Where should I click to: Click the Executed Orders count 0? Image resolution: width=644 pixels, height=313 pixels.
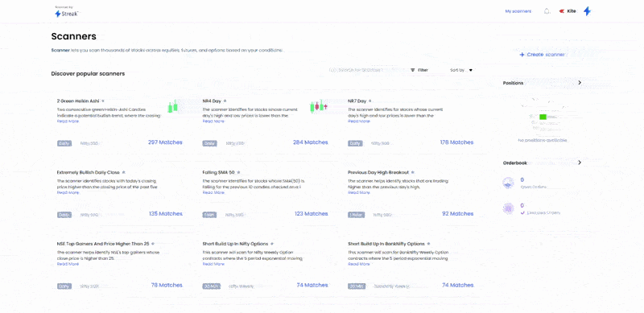click(522, 205)
